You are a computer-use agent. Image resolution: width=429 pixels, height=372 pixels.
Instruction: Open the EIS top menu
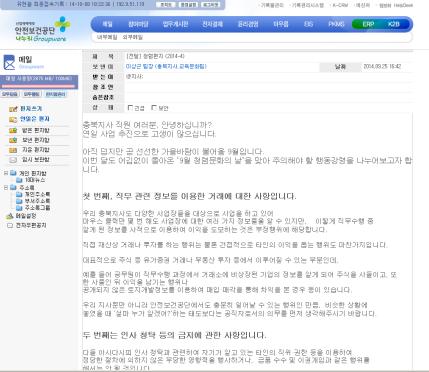[308, 24]
